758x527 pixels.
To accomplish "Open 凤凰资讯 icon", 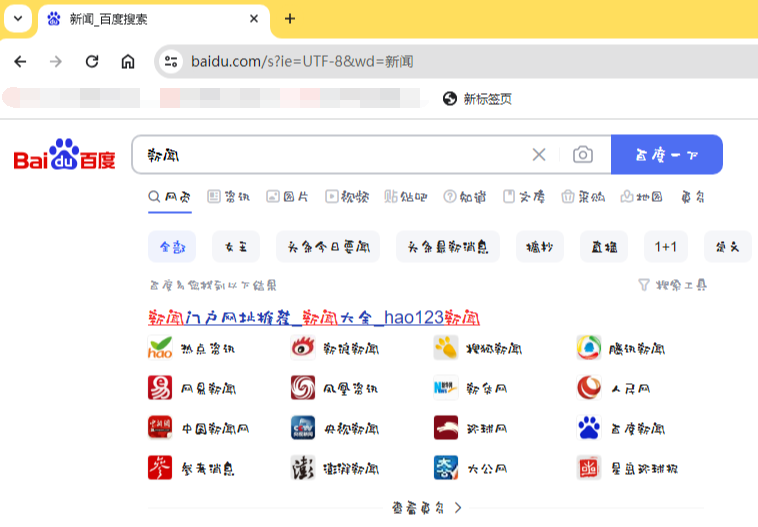I will click(303, 388).
